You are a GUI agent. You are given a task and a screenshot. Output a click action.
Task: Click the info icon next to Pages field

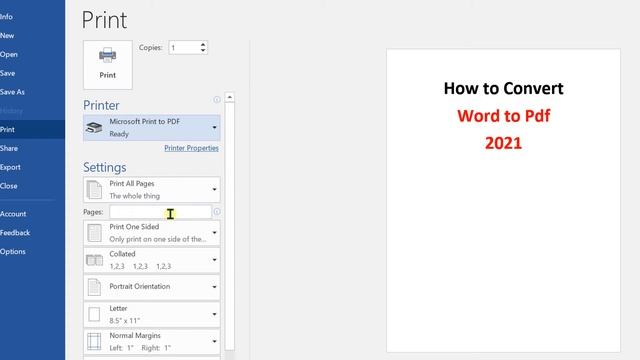(217, 211)
